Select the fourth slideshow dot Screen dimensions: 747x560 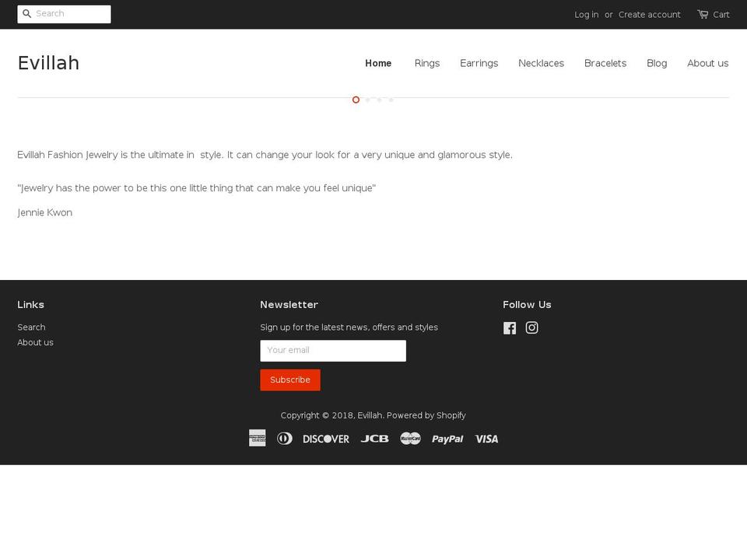coord(391,100)
